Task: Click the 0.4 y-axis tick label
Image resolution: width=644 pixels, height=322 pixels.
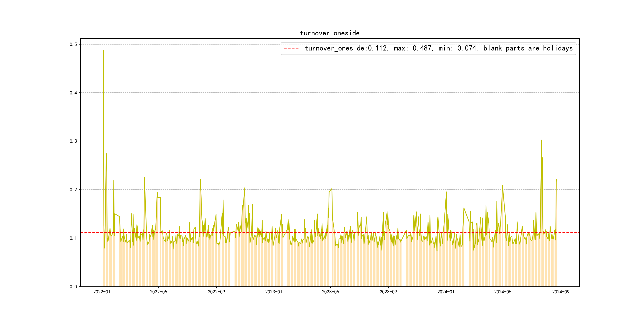Action: [x=73, y=93]
